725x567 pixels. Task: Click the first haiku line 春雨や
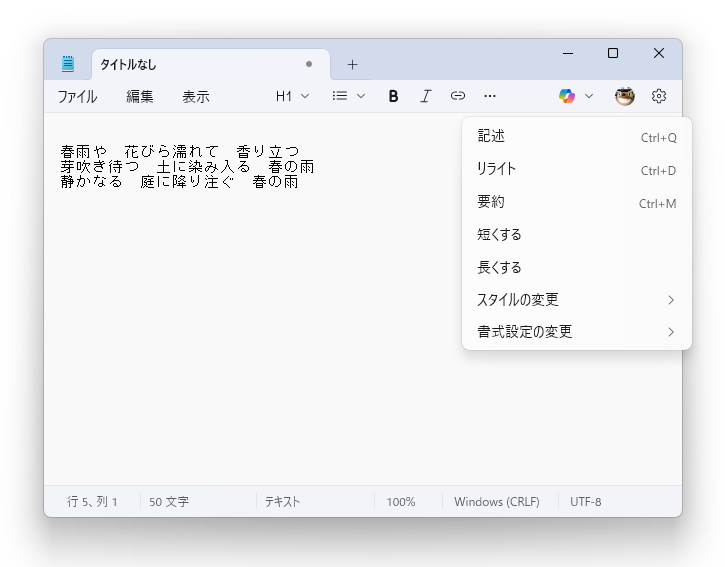click(x=180, y=152)
